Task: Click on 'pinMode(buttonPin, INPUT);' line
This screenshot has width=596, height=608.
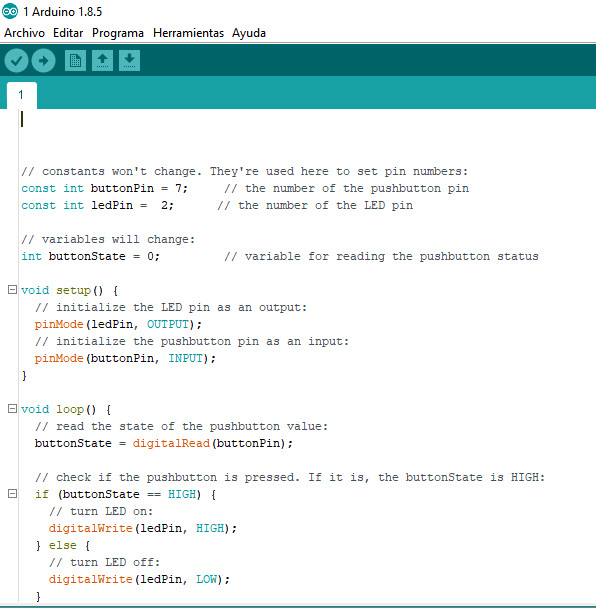Action: click(x=125, y=358)
